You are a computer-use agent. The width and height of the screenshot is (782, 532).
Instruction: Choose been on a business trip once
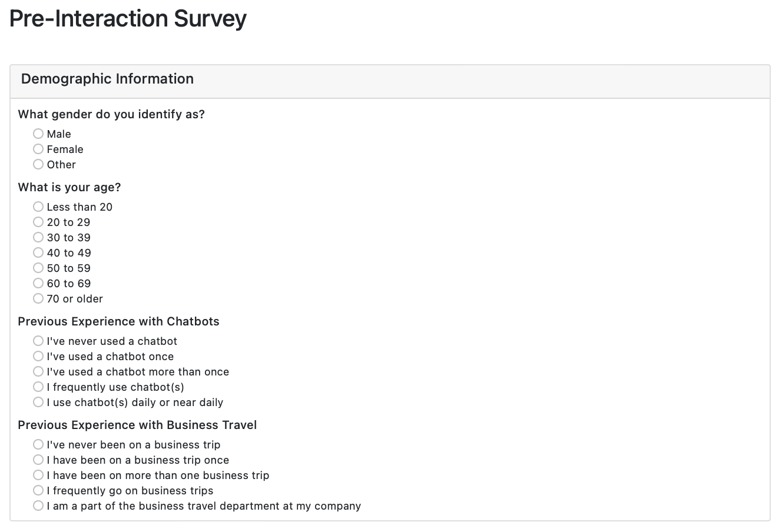pos(38,460)
